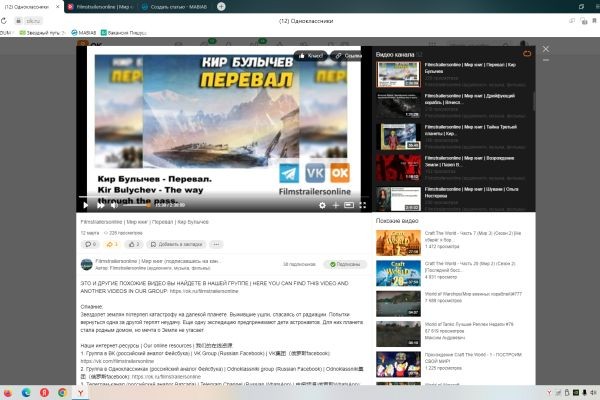Image resolution: width=600 pixels, height=400 pixels.
Task: Open more options ellipsis under video
Action: (x=216, y=244)
